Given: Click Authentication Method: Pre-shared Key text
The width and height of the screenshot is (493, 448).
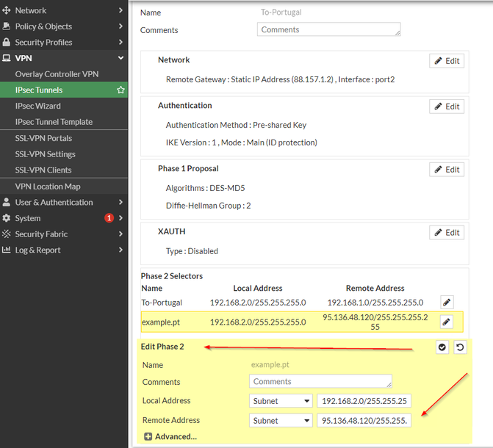Looking at the screenshot, I should [x=236, y=125].
